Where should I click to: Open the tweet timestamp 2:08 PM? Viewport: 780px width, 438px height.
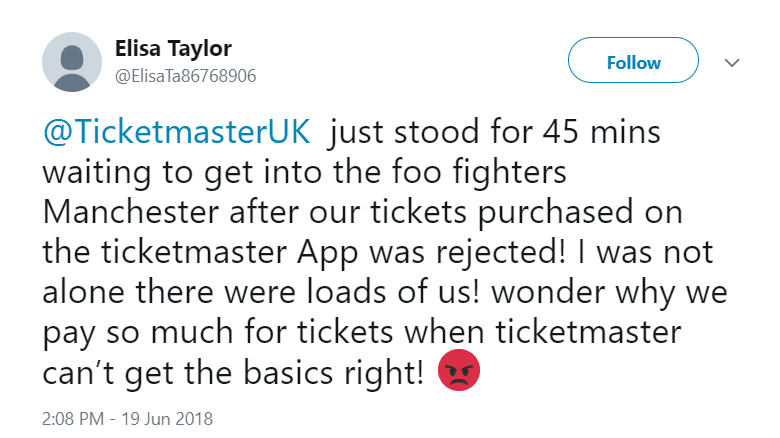pyautogui.click(x=73, y=419)
